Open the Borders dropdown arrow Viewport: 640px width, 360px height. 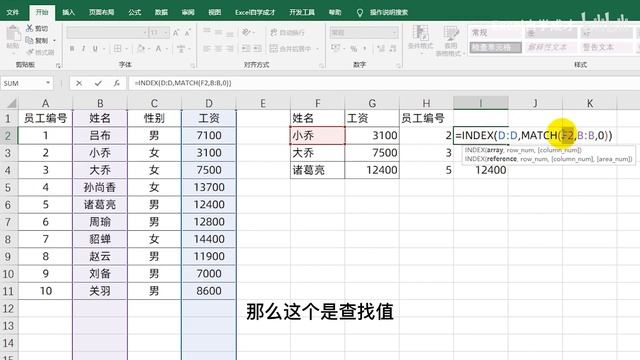127,49
